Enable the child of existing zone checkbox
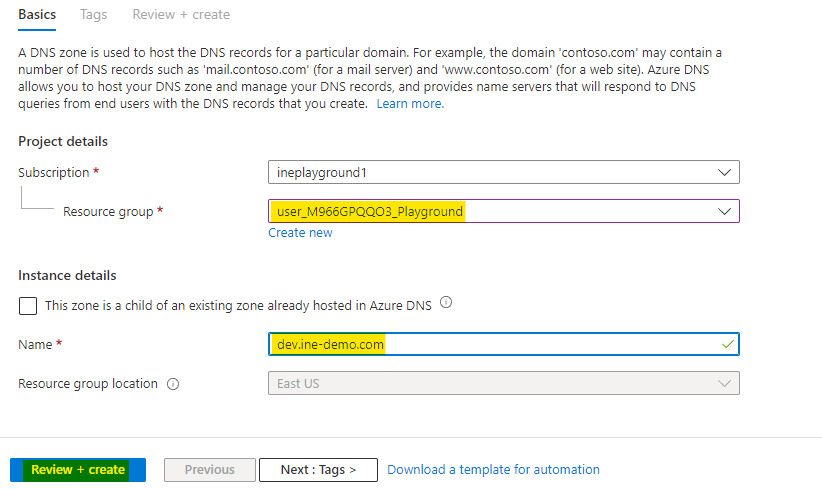The height and width of the screenshot is (489, 822). [28, 305]
